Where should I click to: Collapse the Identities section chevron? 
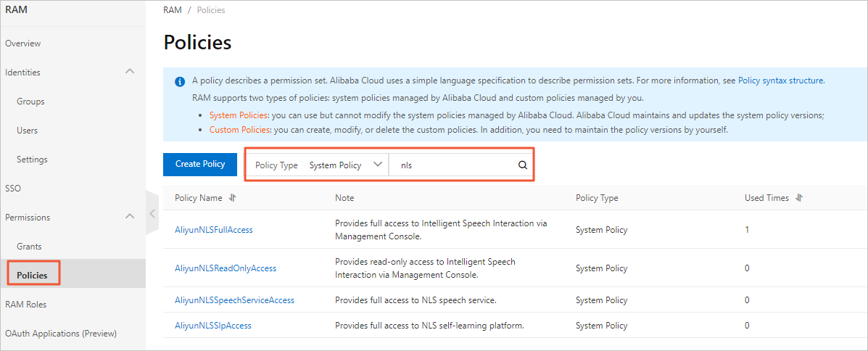130,72
